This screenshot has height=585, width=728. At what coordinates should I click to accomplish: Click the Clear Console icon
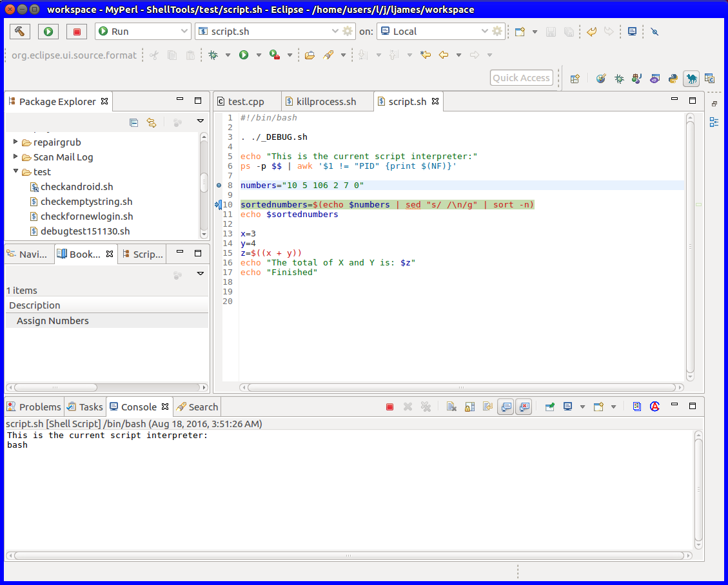[x=451, y=407]
